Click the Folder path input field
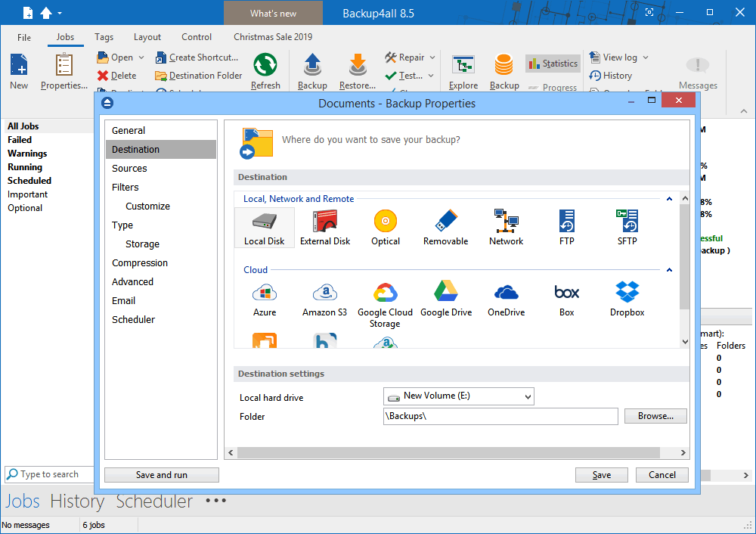This screenshot has width=756, height=534. pos(500,416)
